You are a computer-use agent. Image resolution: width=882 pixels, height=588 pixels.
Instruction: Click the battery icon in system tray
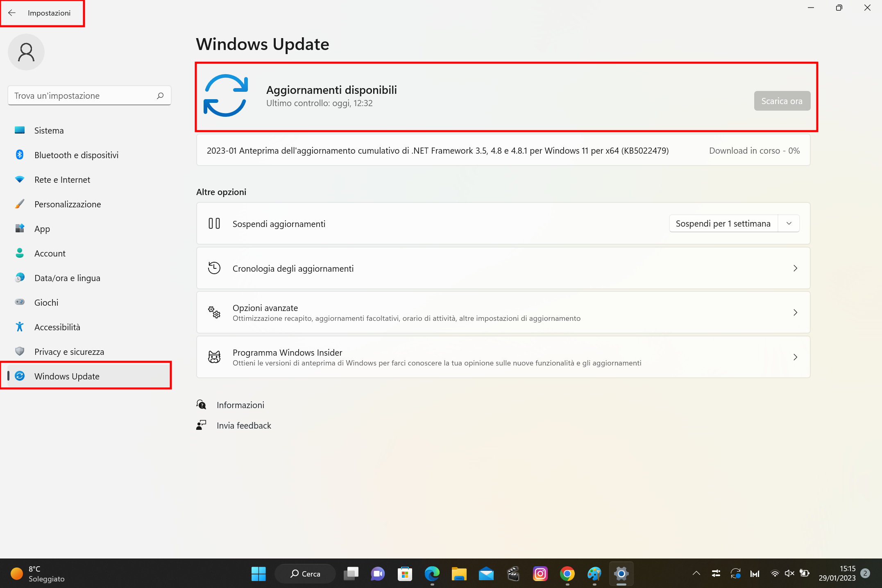(805, 574)
